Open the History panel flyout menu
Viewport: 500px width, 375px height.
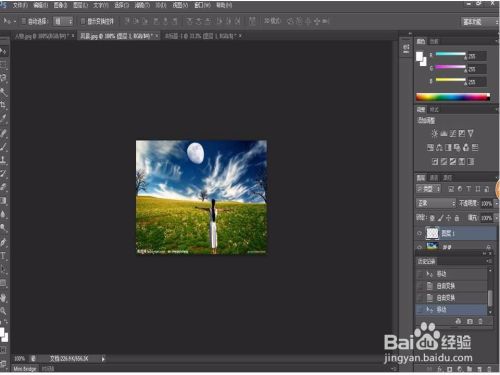[489, 261]
